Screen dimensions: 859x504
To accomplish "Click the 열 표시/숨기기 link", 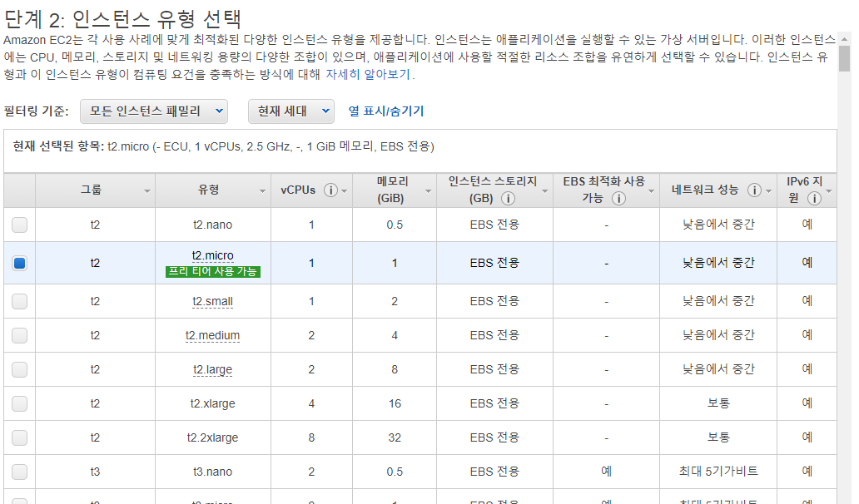I will 385,111.
